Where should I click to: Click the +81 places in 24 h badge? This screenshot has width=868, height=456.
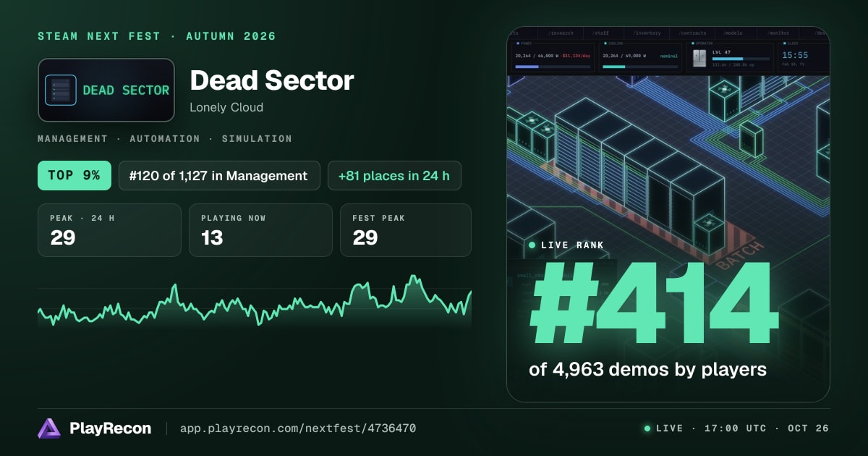coord(394,175)
